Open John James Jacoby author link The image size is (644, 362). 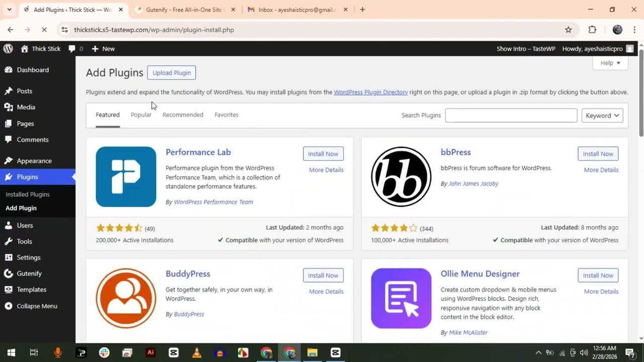(x=473, y=184)
